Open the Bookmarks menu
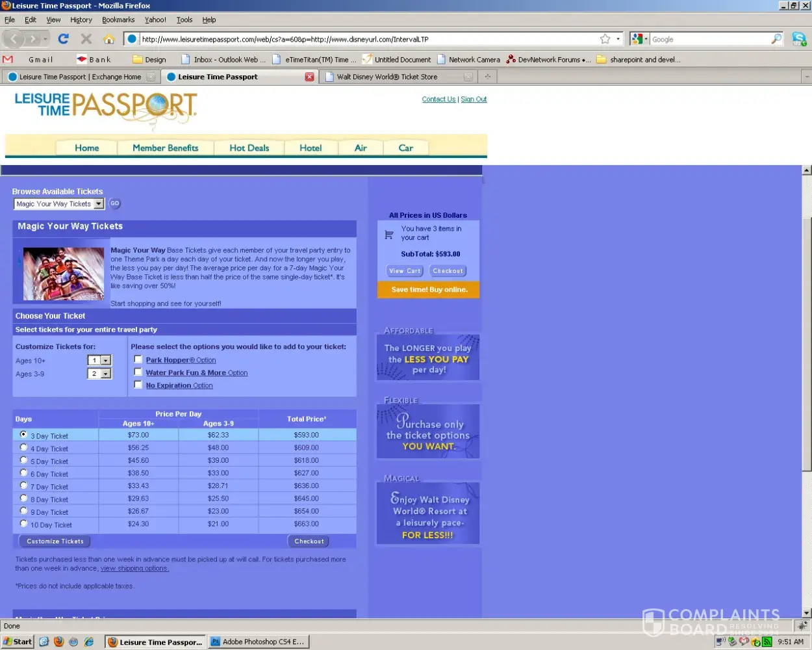This screenshot has width=812, height=650. [x=118, y=20]
